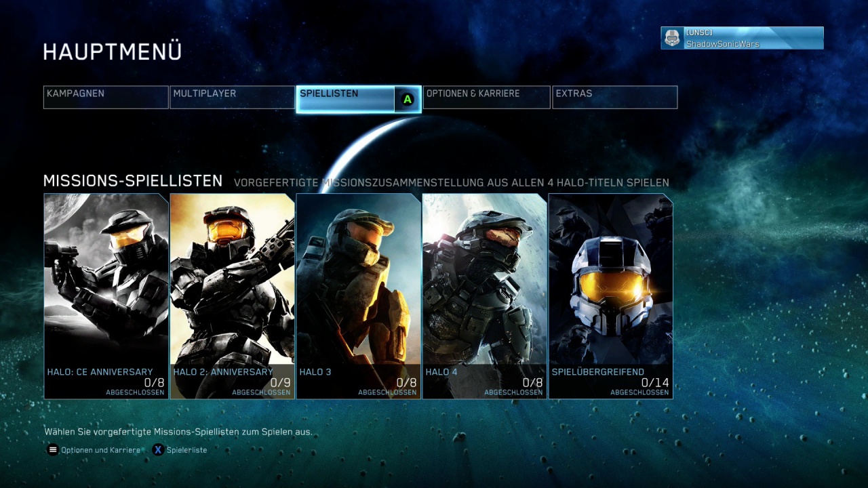
Task: Click the Hauptmenü title text
Action: pyautogui.click(x=111, y=51)
